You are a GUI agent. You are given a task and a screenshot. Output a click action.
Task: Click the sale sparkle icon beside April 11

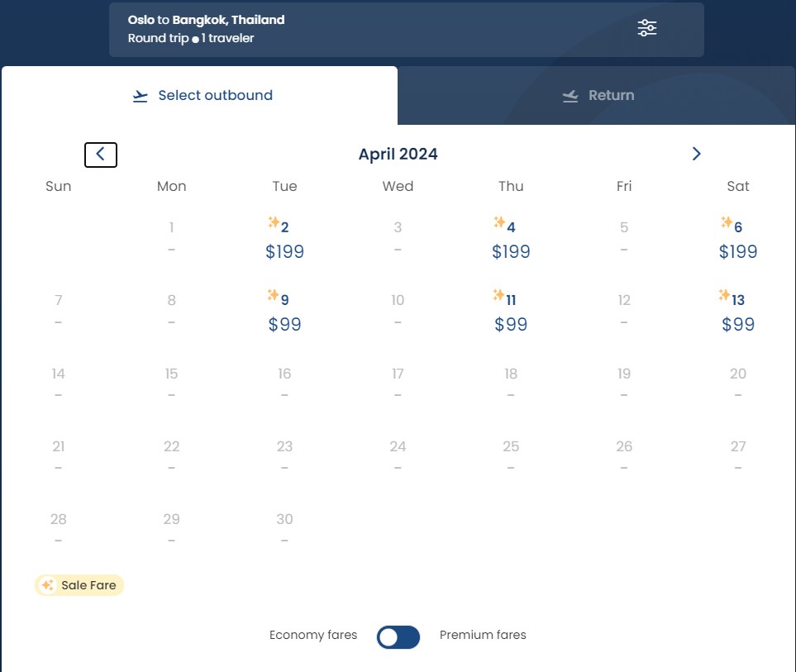tap(498, 295)
